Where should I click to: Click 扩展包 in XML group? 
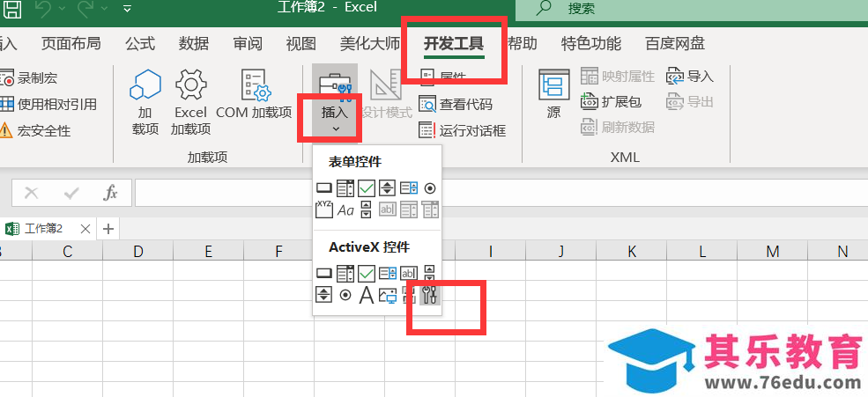pos(612,102)
